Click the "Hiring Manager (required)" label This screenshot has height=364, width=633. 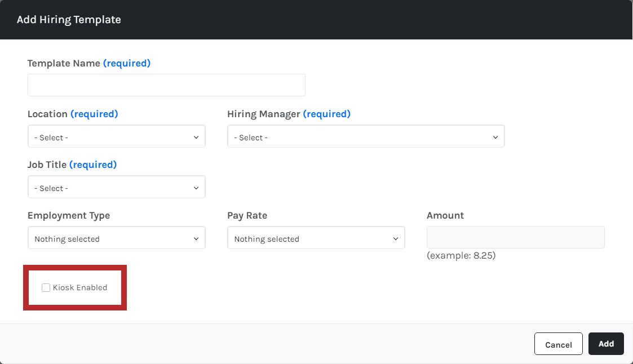point(289,114)
